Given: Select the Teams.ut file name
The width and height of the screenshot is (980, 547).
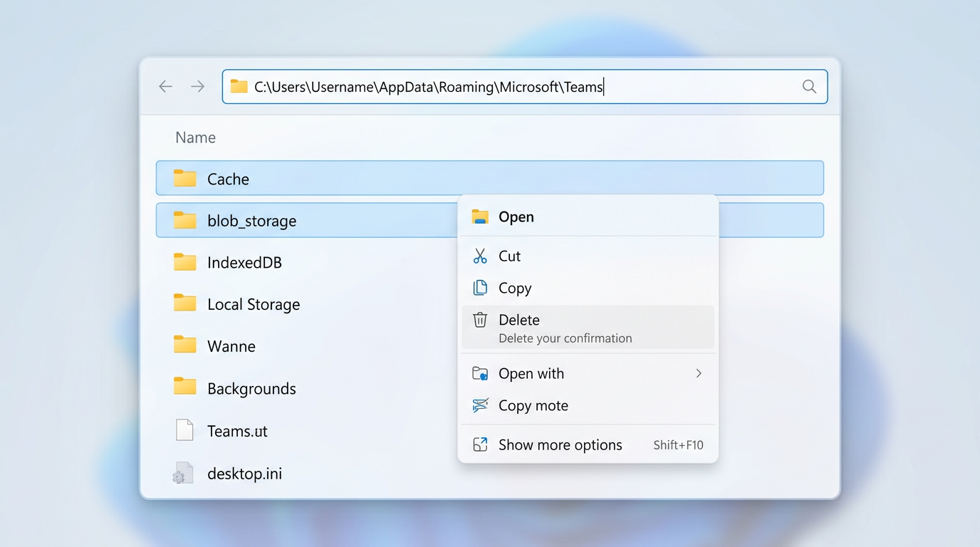Looking at the screenshot, I should coord(237,430).
